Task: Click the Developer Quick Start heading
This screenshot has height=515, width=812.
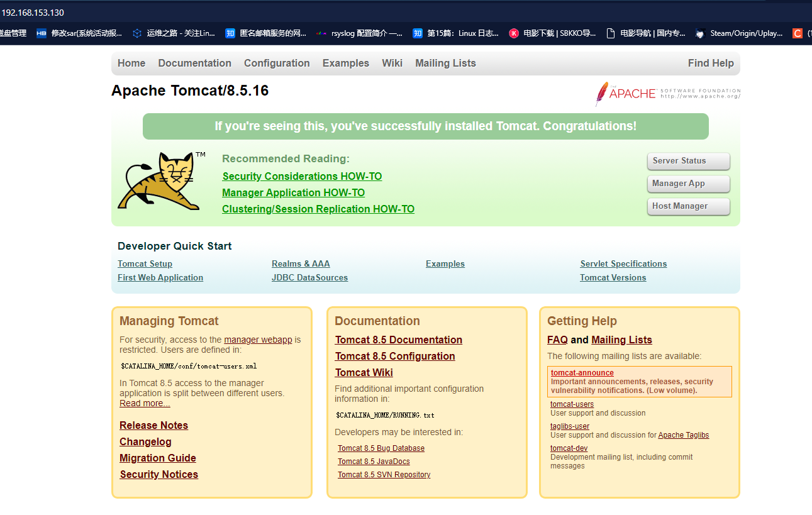Action: (175, 246)
